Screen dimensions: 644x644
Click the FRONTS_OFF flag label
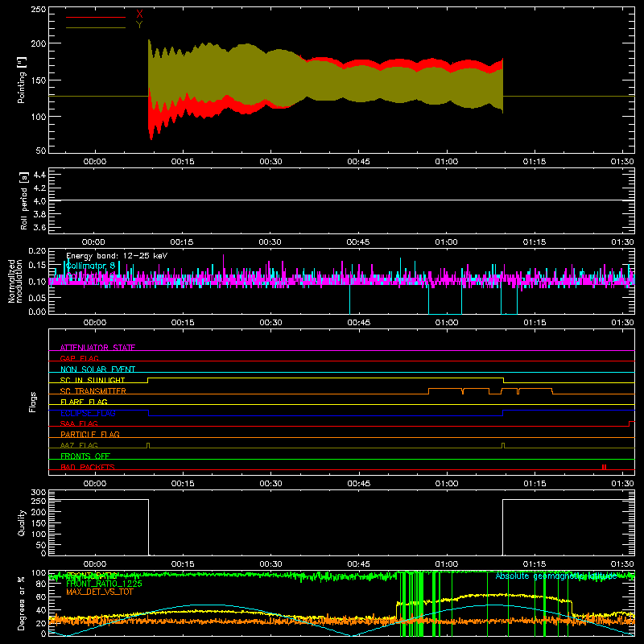(85, 456)
